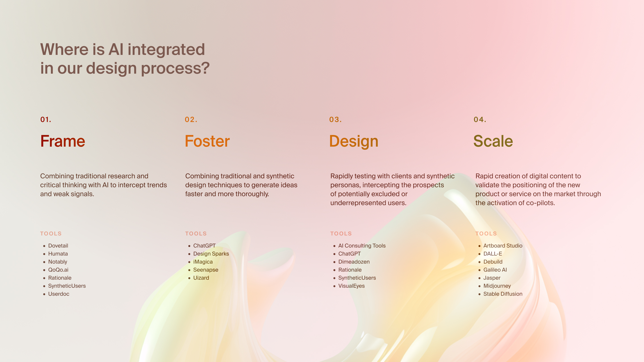Click the Seenapse tool icon

pos(190,270)
